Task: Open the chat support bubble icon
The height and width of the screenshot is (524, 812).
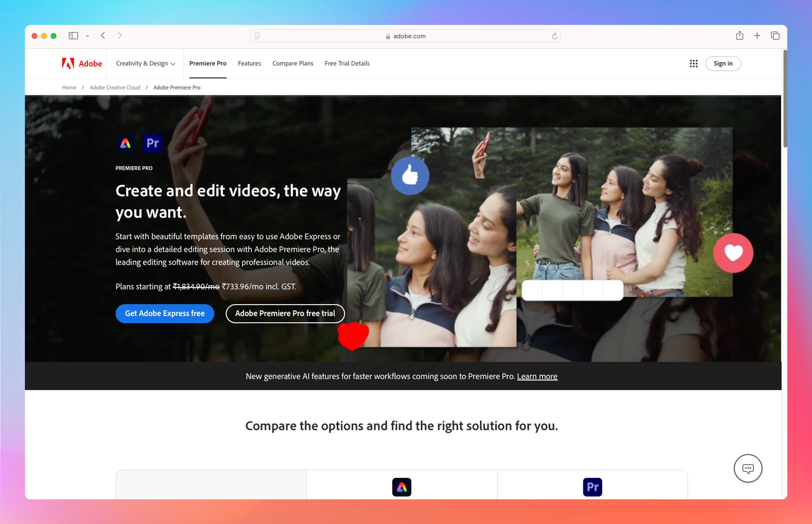Action: point(747,468)
